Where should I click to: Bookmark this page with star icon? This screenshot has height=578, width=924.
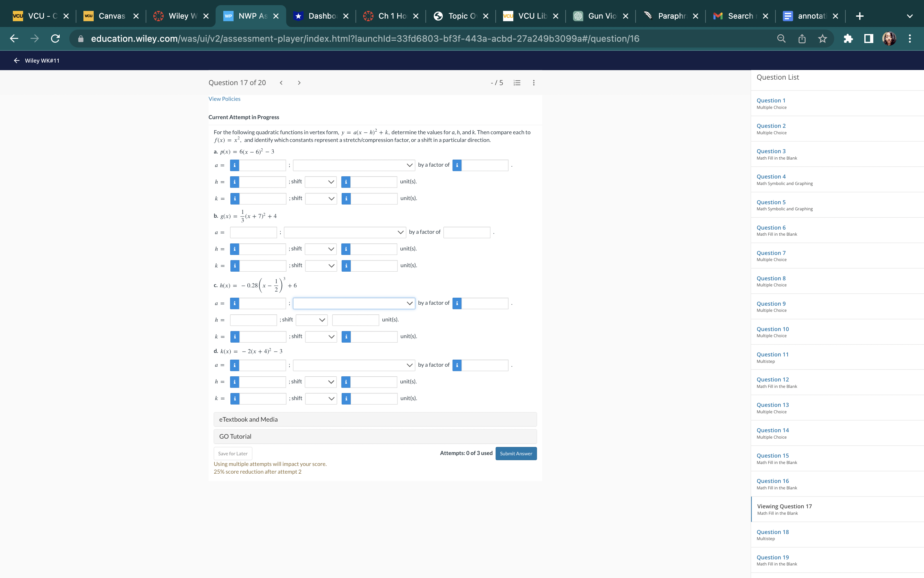tap(822, 39)
